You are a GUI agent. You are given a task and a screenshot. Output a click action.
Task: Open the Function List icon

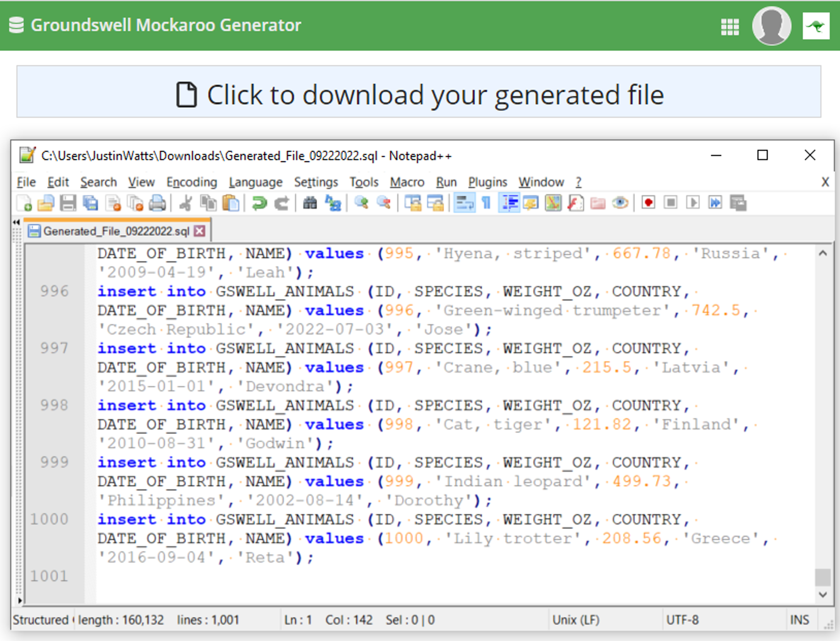(x=575, y=203)
